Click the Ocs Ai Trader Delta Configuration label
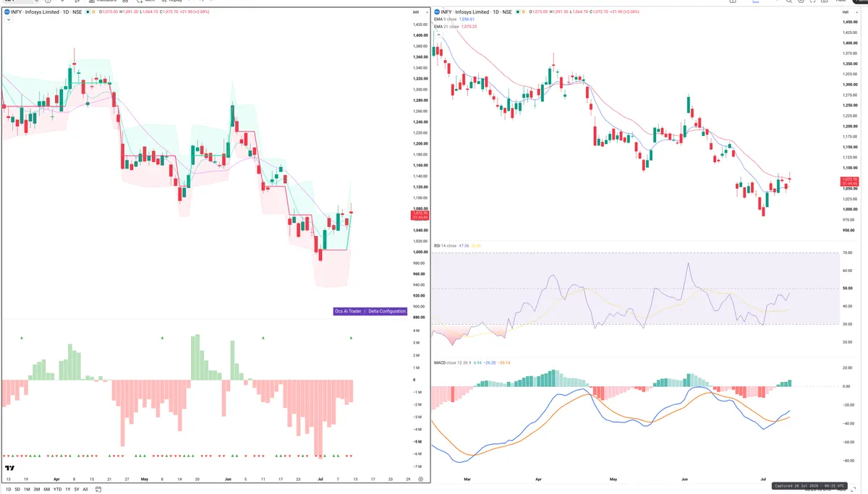868x494 pixels. coord(370,311)
